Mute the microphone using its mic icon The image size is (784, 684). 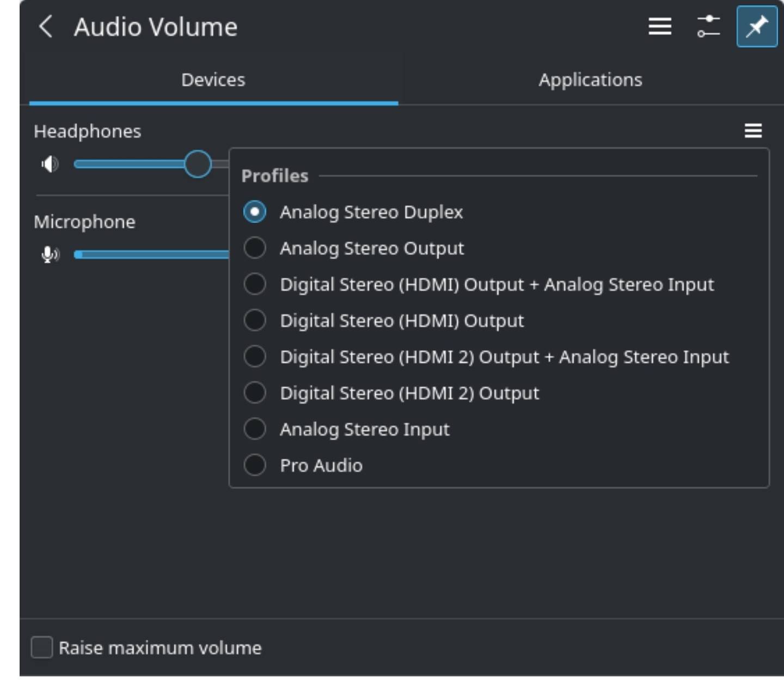click(x=50, y=254)
